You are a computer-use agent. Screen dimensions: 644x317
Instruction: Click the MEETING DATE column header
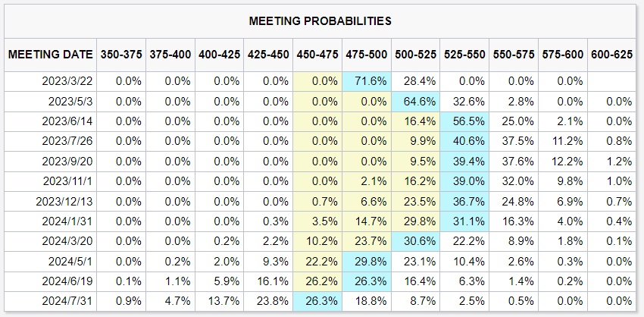coord(51,55)
